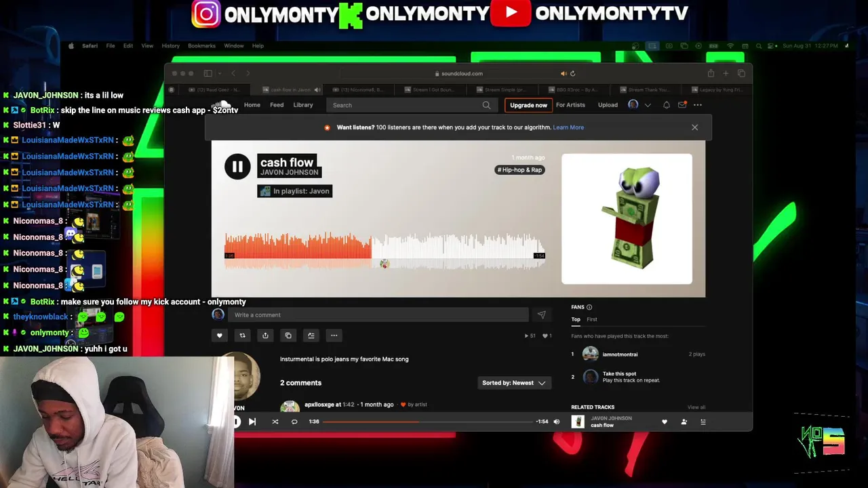This screenshot has height=488, width=868.
Task: Open the 'In playlist: Javon' badge
Action: 295,191
